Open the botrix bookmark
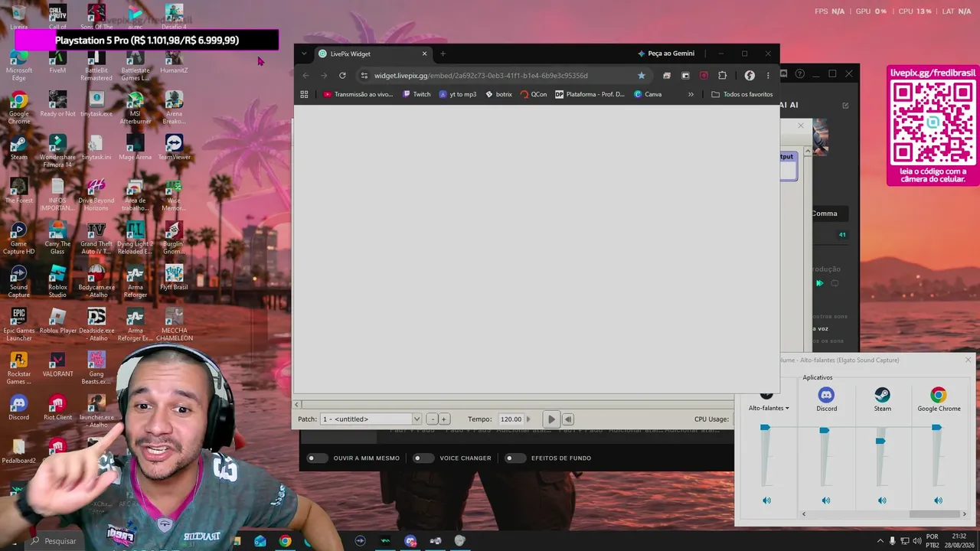 click(498, 94)
